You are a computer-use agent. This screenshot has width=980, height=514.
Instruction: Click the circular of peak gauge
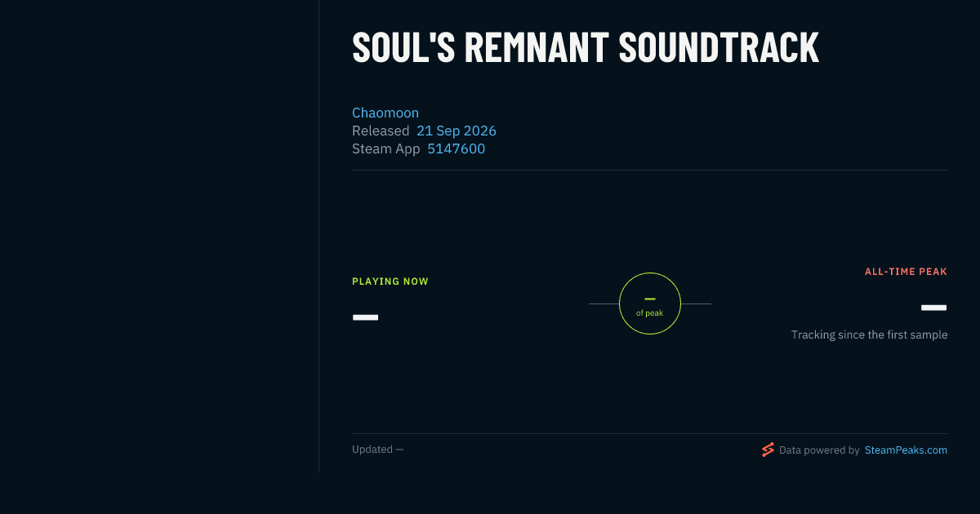click(650, 304)
